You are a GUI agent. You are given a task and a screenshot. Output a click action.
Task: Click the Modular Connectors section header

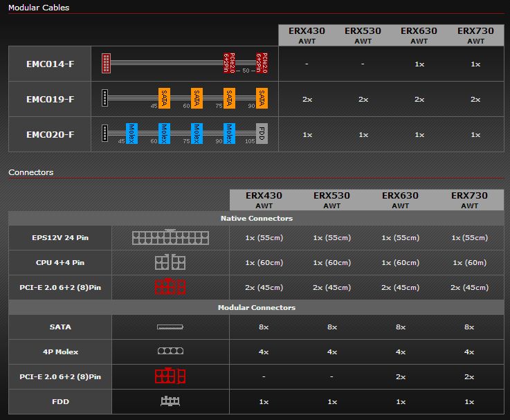click(x=256, y=307)
